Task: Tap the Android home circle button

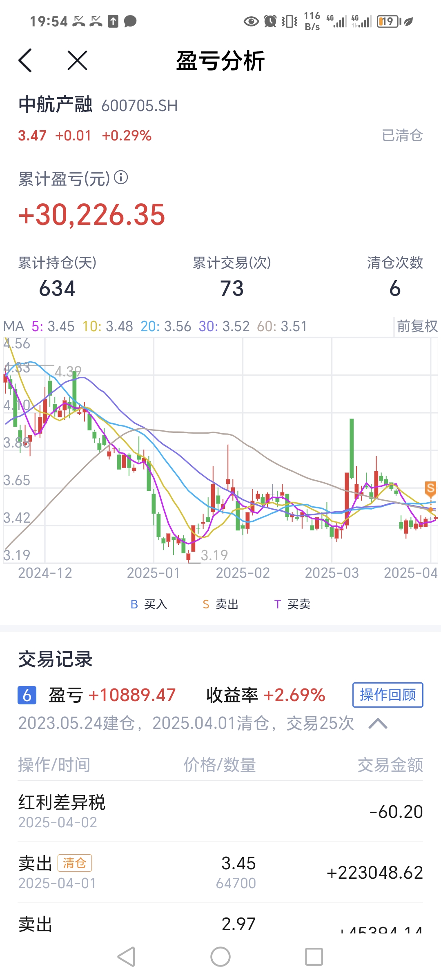Action: click(x=220, y=956)
